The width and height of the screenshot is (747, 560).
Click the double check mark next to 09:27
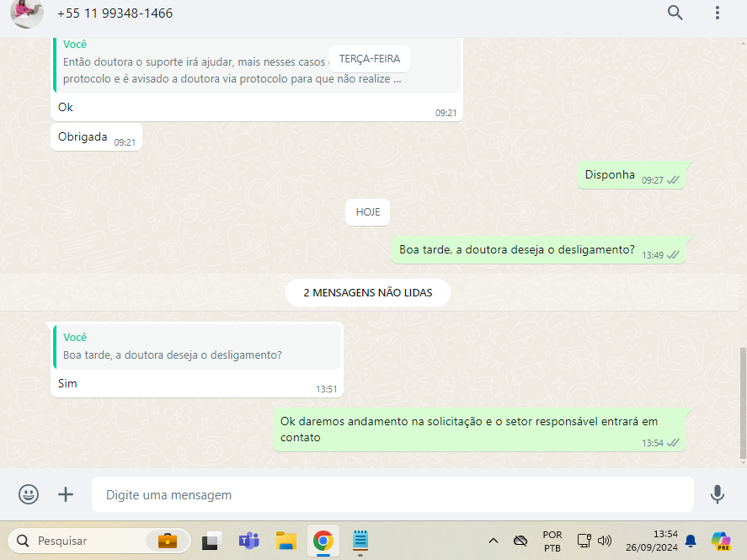click(673, 180)
